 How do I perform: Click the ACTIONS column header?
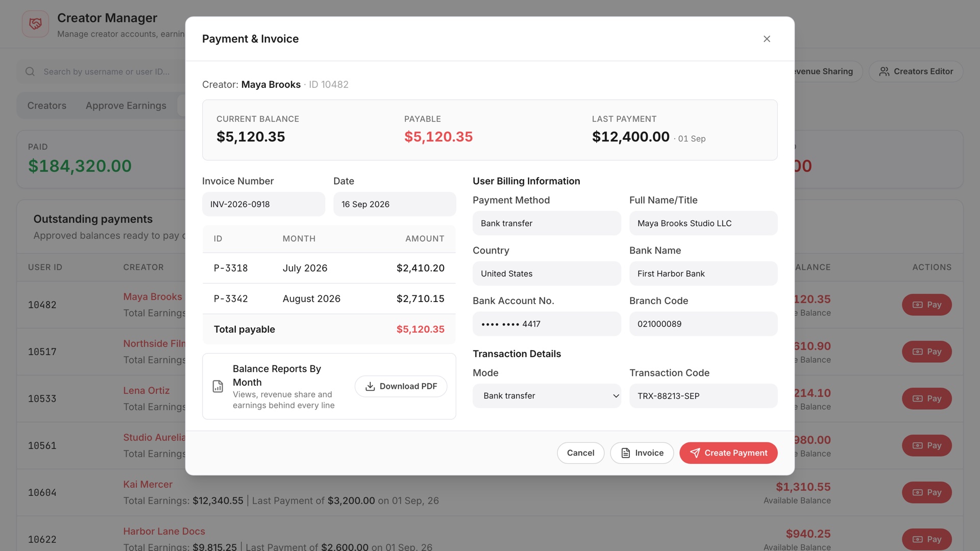(x=932, y=267)
